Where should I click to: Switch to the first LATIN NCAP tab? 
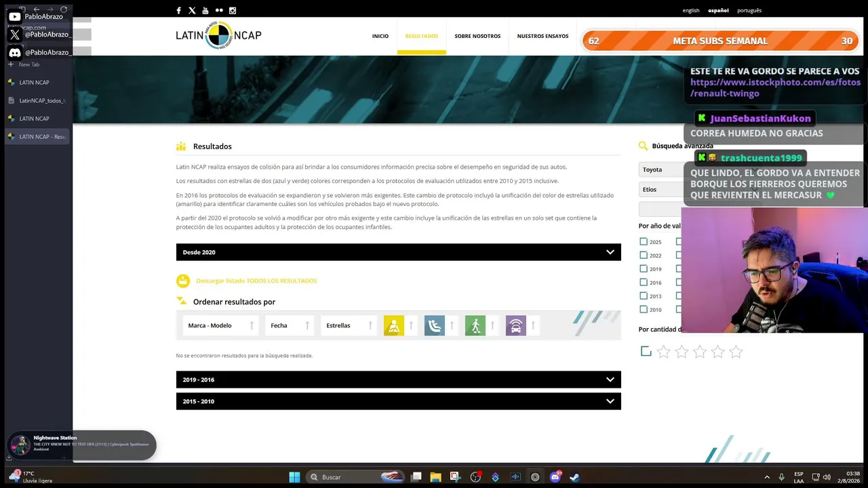click(x=37, y=83)
